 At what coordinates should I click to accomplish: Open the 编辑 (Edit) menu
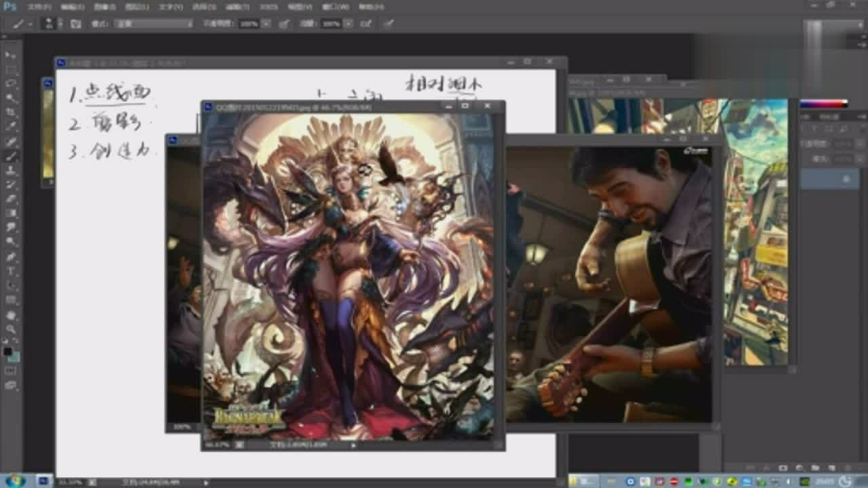72,7
